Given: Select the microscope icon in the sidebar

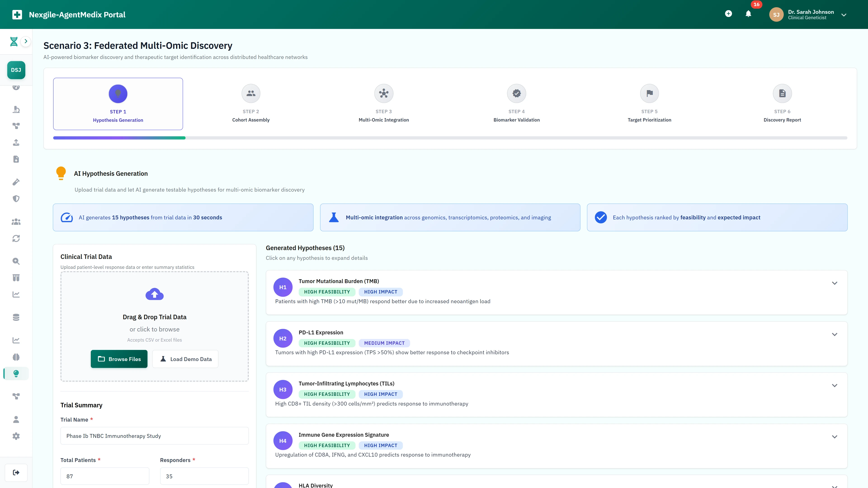Looking at the screenshot, I should (x=16, y=109).
